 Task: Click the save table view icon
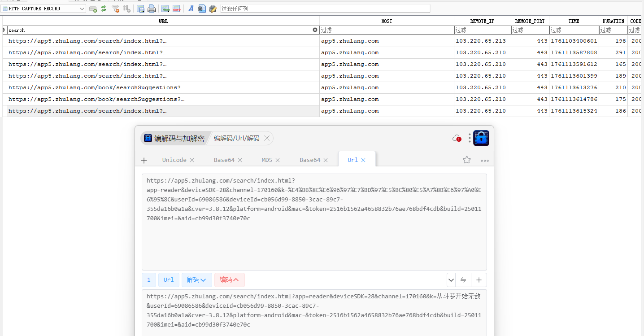(x=140, y=9)
